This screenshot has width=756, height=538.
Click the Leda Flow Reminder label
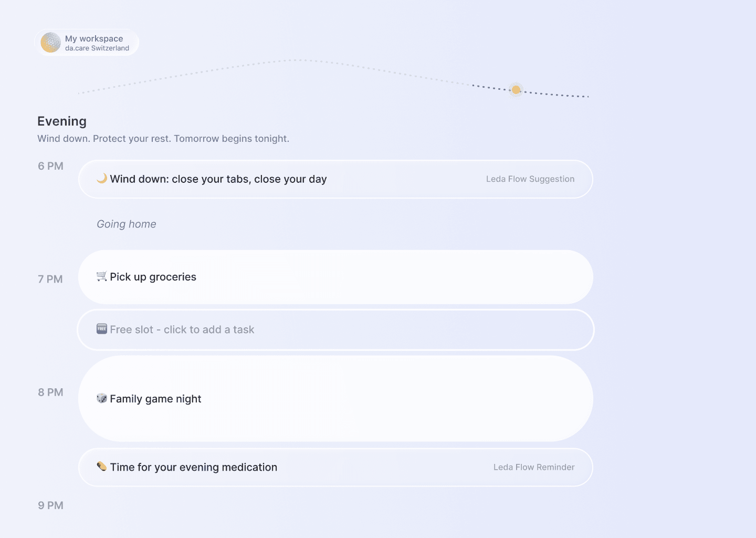534,467
